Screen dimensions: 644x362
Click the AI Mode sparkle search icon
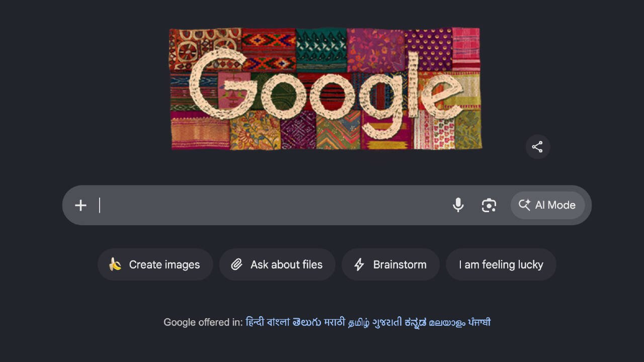coord(524,205)
